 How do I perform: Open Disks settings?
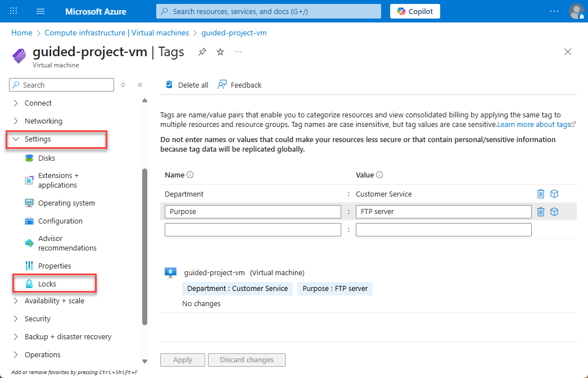coord(47,158)
